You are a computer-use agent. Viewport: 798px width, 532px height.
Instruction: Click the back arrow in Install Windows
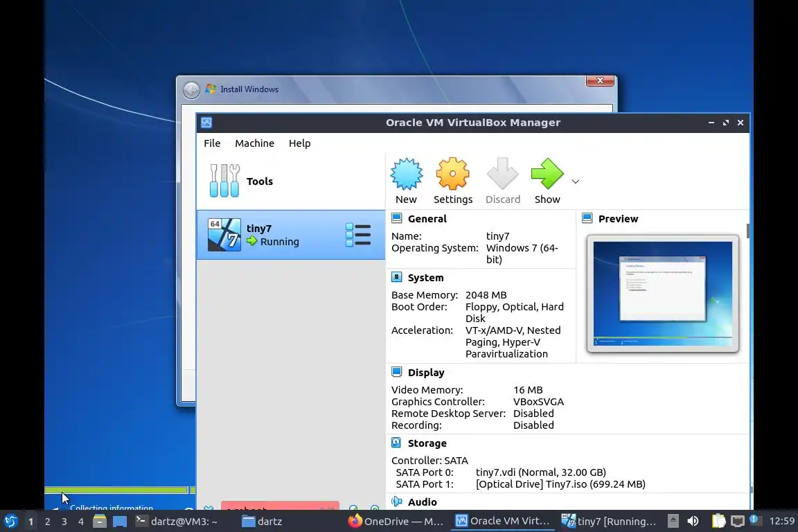[x=191, y=89]
